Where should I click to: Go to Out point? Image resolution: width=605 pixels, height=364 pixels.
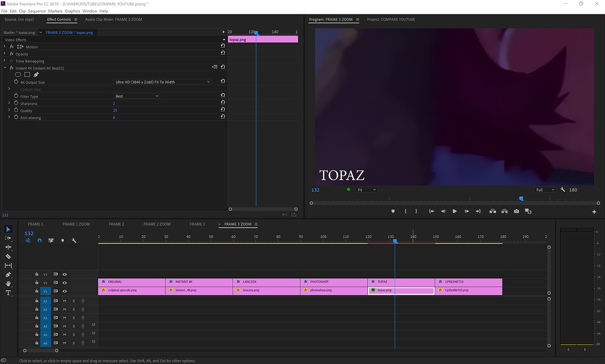click(x=478, y=211)
